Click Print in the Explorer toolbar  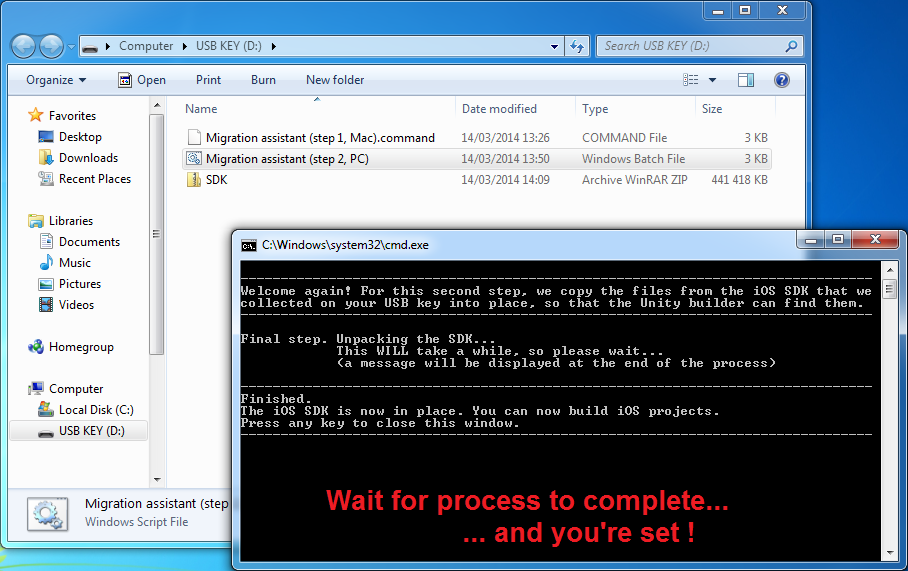[x=208, y=80]
